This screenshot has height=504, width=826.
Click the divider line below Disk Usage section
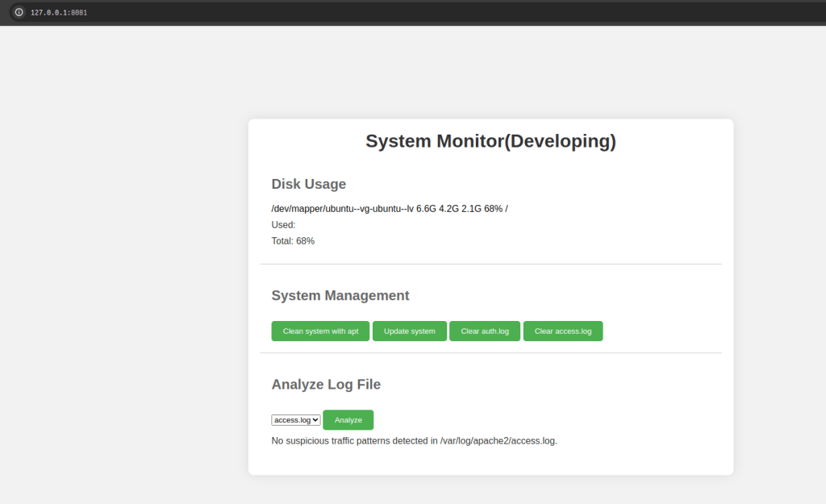[x=490, y=264]
